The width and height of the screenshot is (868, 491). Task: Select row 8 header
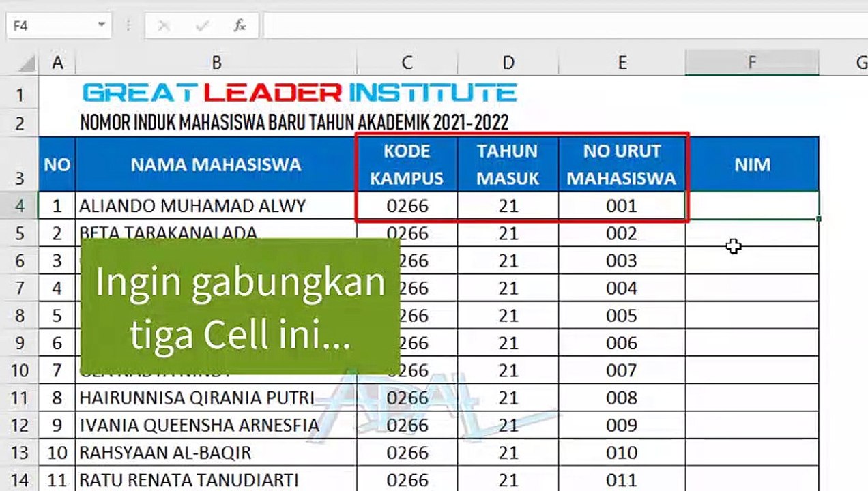19,316
